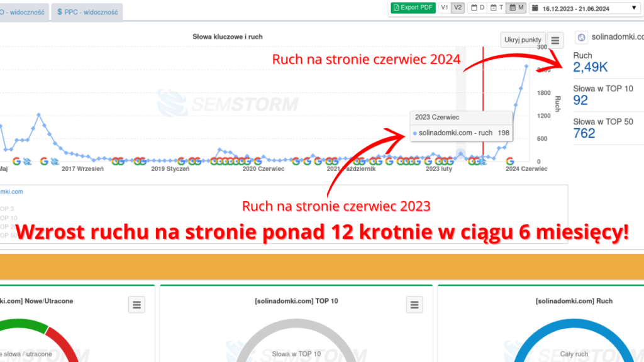
Task: Click the M monthly view calendar icon
Action: 516,8
